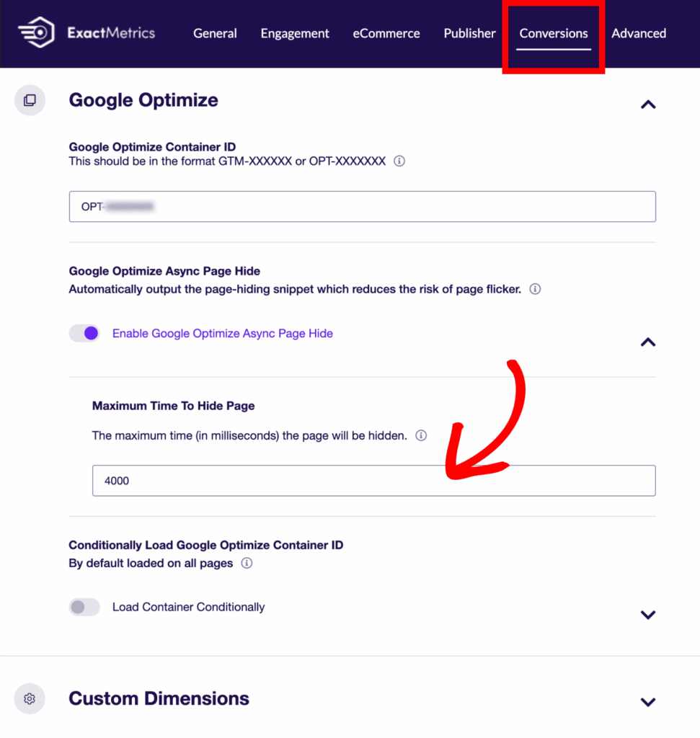Click the ExactMetrics brand name
Screen dimensions: 700x738
[x=111, y=33]
